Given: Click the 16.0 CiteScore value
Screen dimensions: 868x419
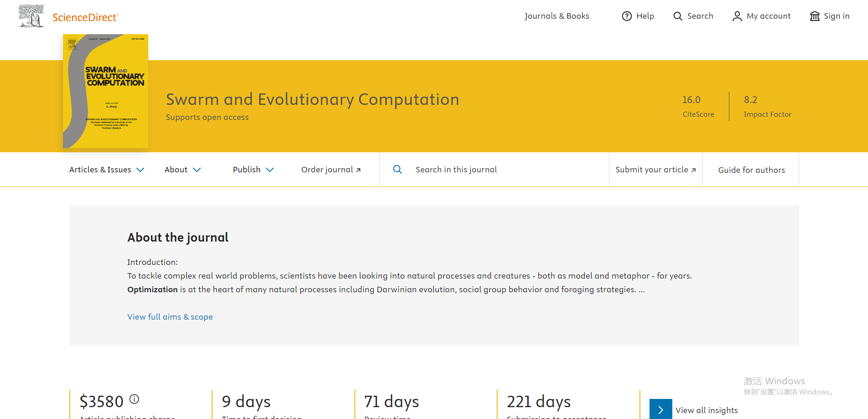Looking at the screenshot, I should (691, 99).
